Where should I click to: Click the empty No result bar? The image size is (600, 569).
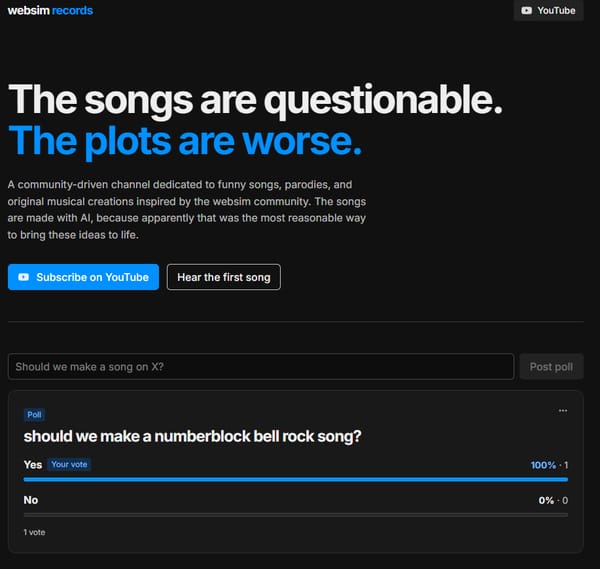click(296, 515)
